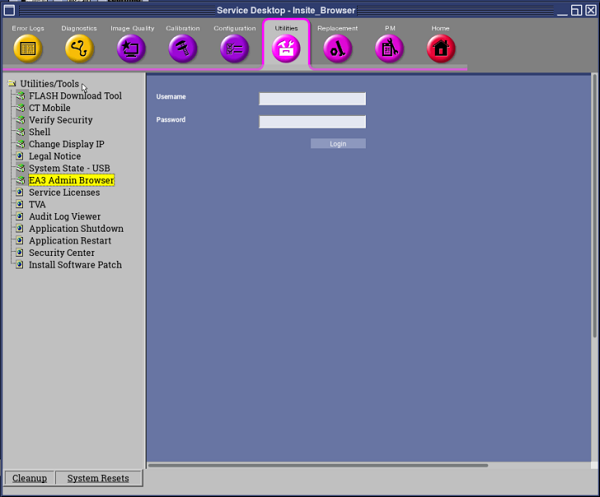Open Audit Log Viewer item
This screenshot has height=497, width=600.
(x=64, y=216)
